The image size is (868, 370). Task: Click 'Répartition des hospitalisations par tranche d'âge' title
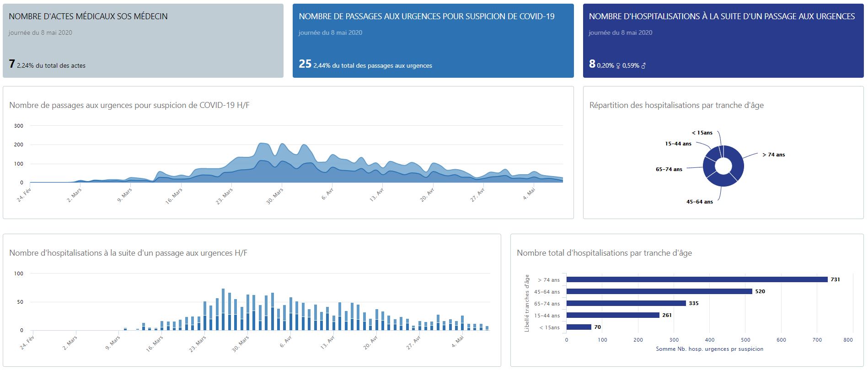click(x=676, y=105)
